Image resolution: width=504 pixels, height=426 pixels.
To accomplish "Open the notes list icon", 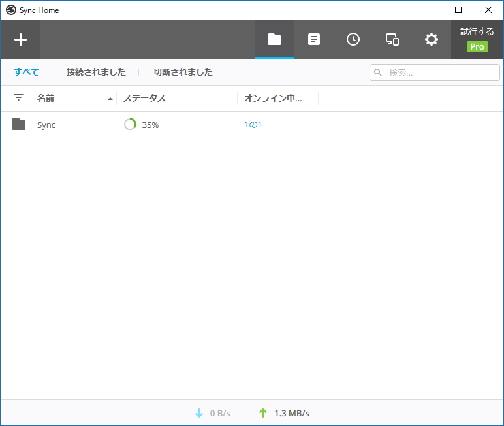I will tap(314, 40).
